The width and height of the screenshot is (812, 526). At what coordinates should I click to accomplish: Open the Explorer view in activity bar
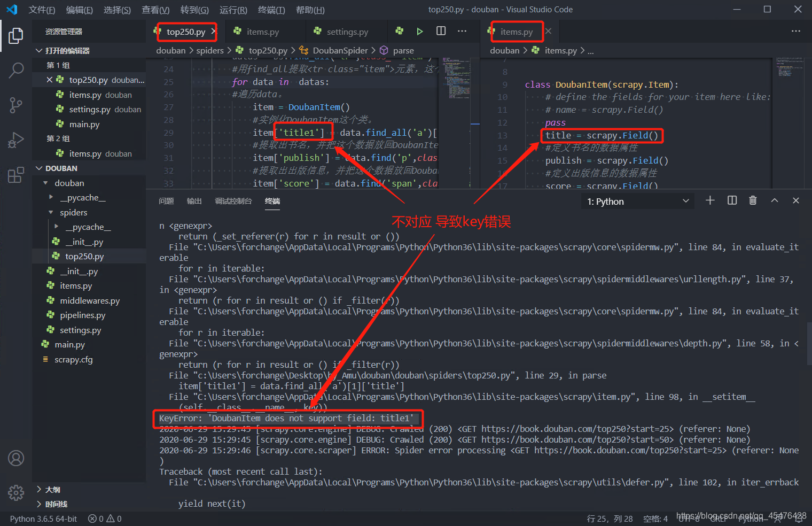point(16,36)
